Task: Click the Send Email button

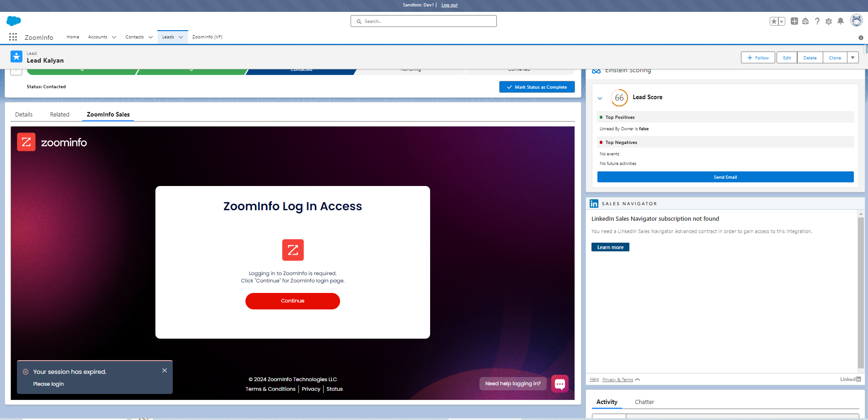Action: [725, 177]
